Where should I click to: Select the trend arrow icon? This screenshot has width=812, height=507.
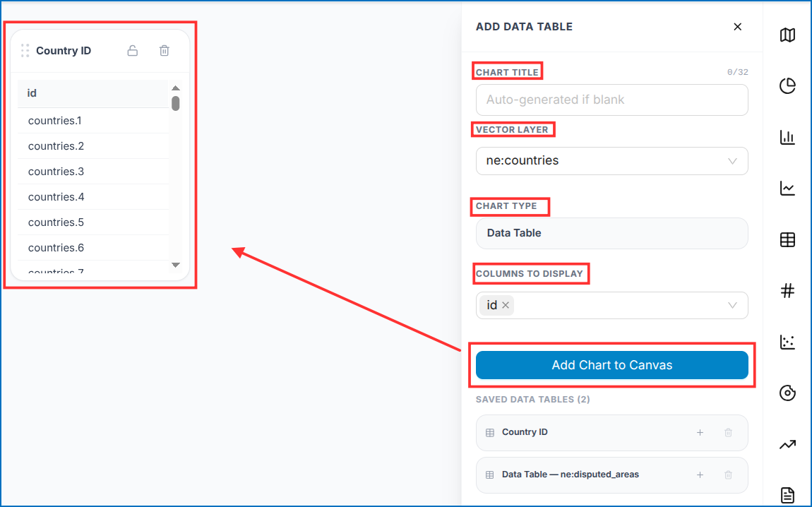(787, 444)
